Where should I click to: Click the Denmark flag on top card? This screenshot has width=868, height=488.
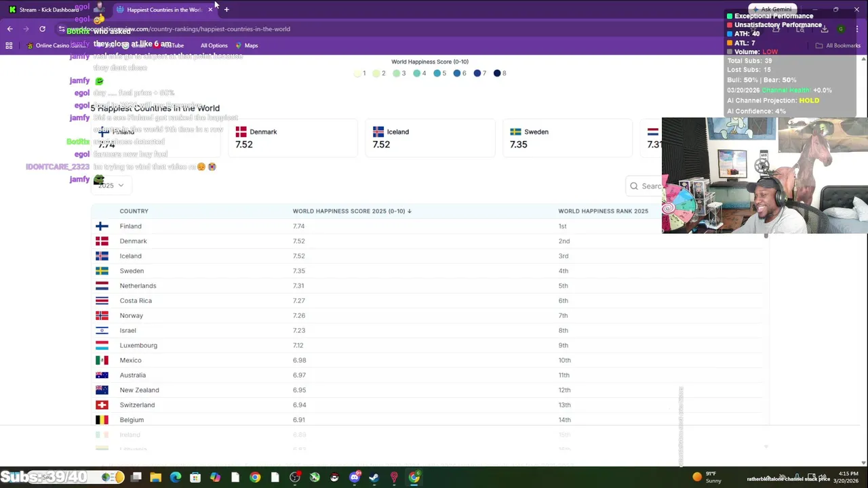pos(241,132)
